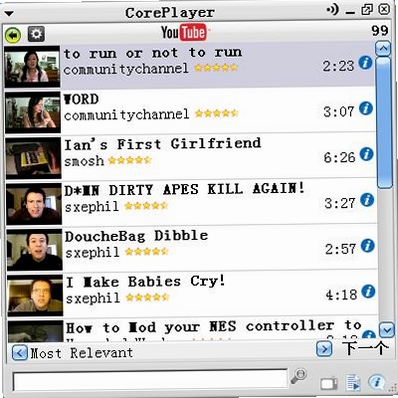
Task: Click the YouTube logo
Action: tap(184, 32)
